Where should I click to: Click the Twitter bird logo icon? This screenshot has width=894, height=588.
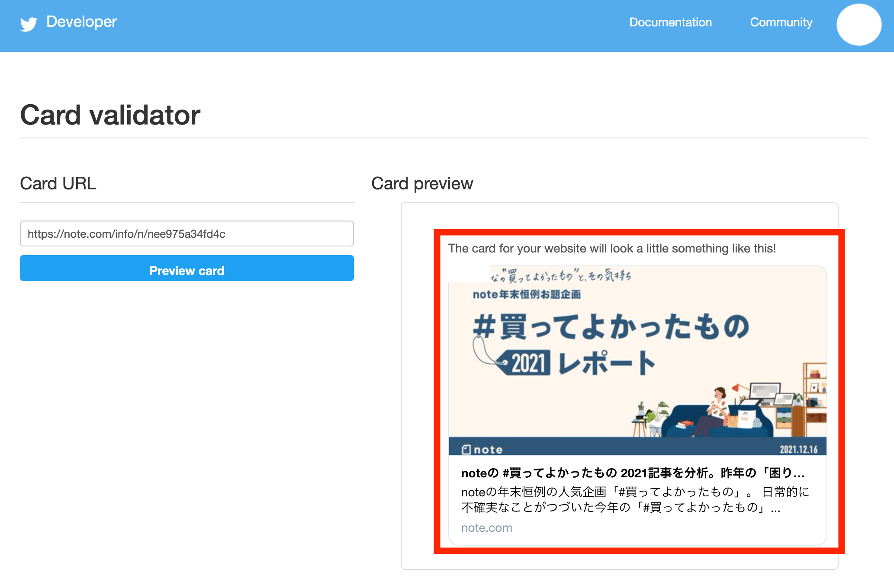[x=29, y=24]
